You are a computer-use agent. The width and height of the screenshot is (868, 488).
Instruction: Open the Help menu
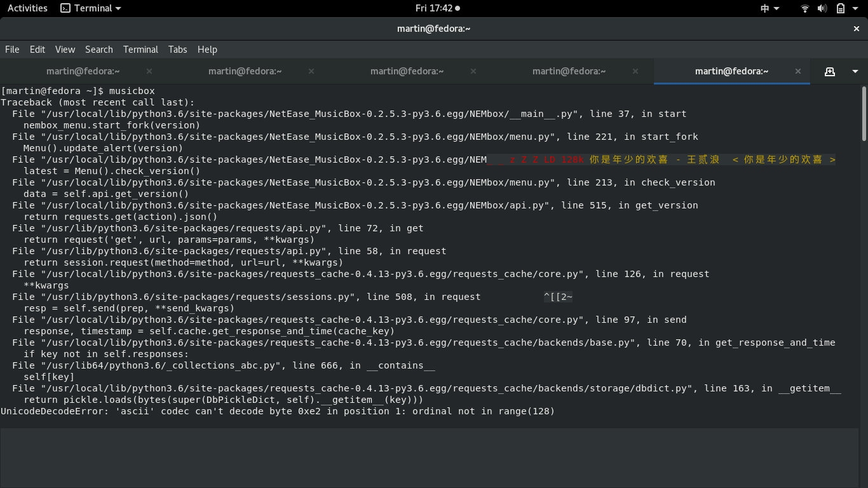pyautogui.click(x=207, y=49)
